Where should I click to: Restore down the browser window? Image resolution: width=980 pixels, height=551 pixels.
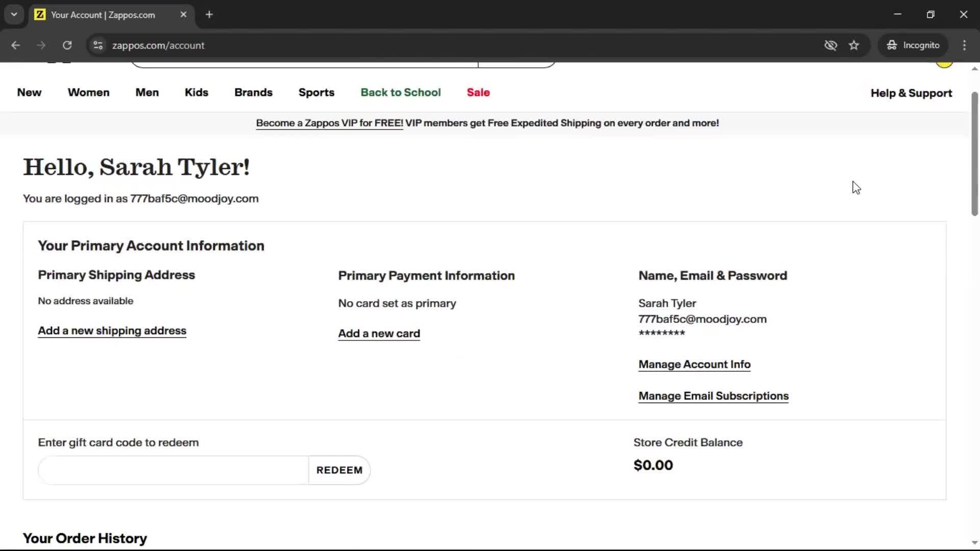(930, 14)
